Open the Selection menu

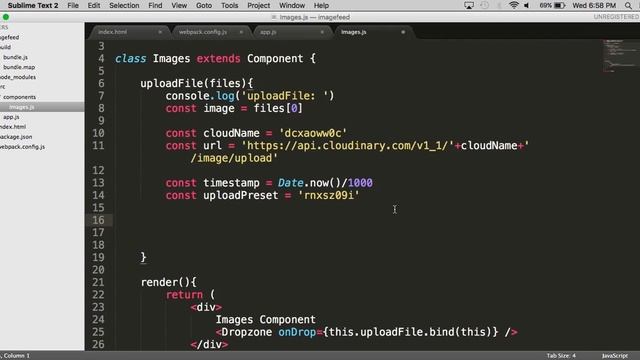tap(124, 5)
